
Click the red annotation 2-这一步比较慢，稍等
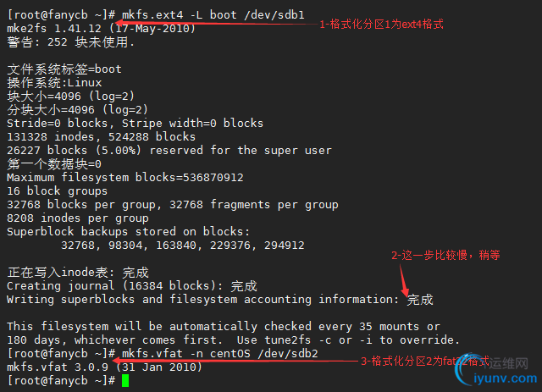[445, 255]
